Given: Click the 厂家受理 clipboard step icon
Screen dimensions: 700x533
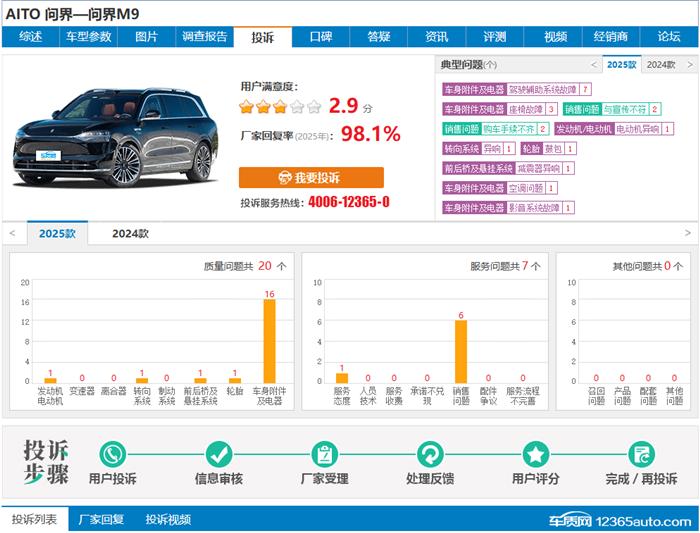Looking at the screenshot, I should click(x=325, y=454).
